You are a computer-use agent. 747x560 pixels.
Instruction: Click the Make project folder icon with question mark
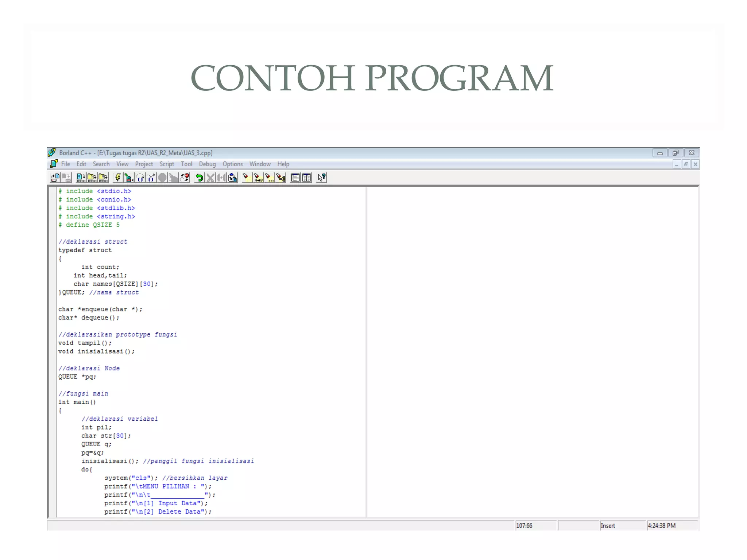point(92,178)
